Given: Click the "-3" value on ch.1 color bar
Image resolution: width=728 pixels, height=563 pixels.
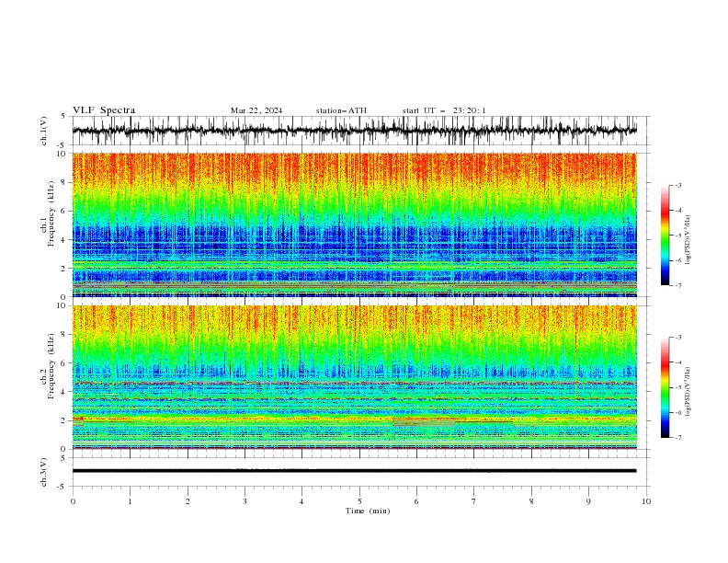Looking at the screenshot, I should [x=678, y=185].
